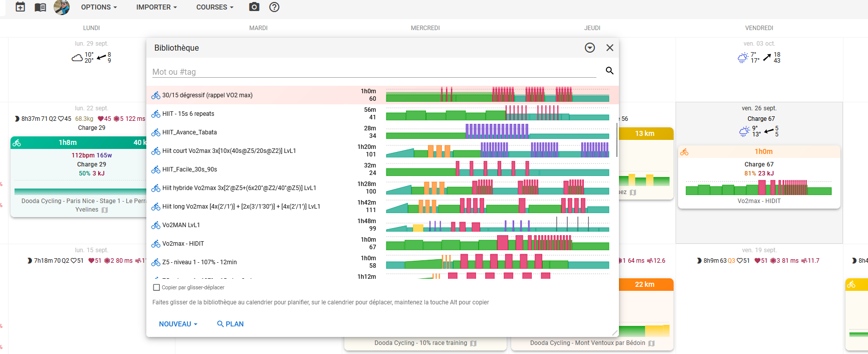Click the Vo2max - HIDIT workout chart thumbnail
This screenshot has height=354, width=868.
click(497, 244)
